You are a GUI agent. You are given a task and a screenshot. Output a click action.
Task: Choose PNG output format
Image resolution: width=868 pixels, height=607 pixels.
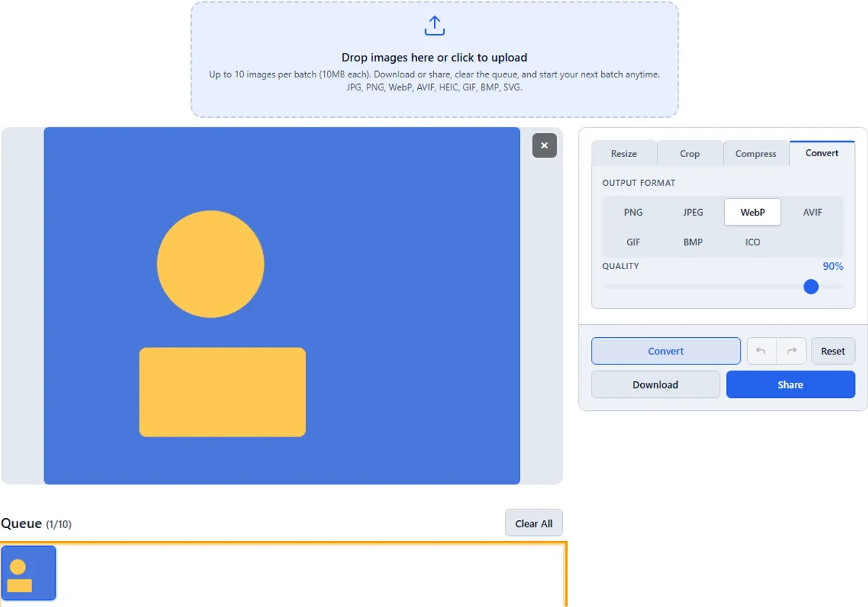pos(633,212)
